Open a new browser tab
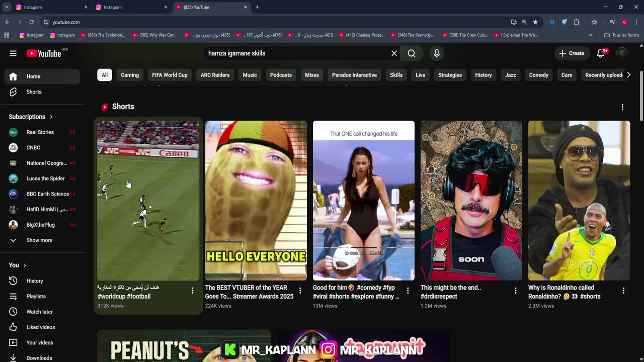The image size is (644, 362). [257, 7]
